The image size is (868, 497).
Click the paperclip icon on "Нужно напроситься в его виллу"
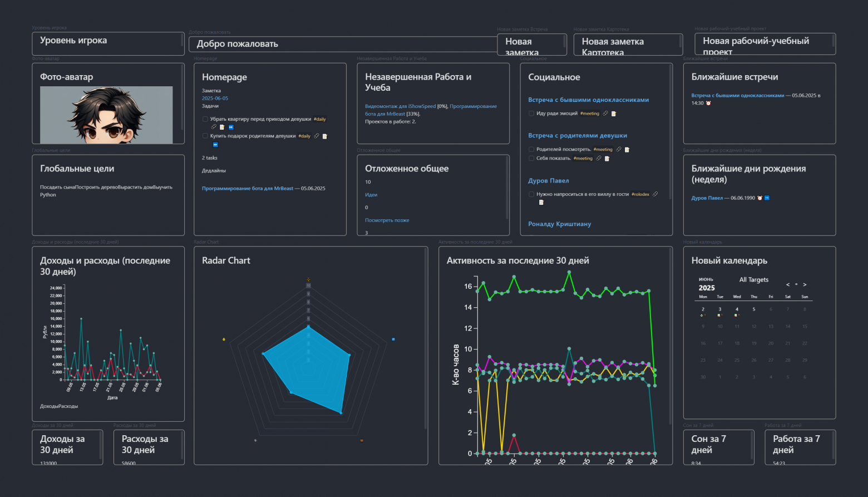click(655, 194)
